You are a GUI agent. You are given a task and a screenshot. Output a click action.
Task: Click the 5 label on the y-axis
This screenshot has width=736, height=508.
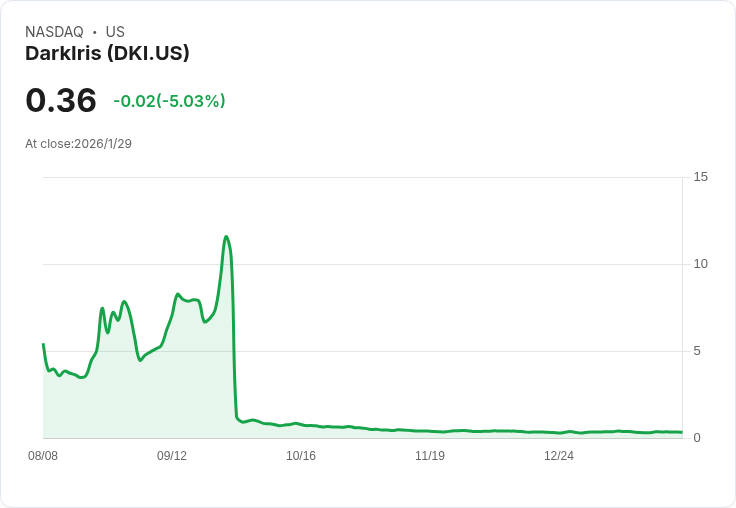(x=697, y=351)
